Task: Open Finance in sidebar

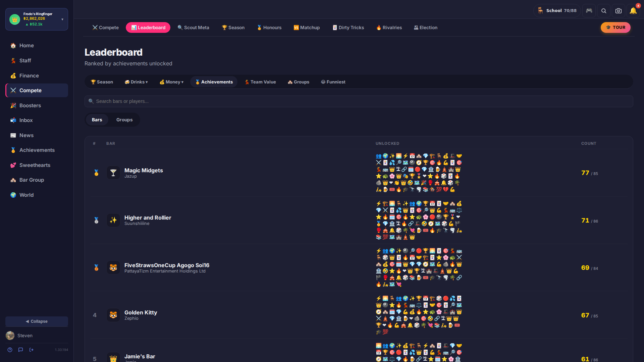Action: coord(37,76)
